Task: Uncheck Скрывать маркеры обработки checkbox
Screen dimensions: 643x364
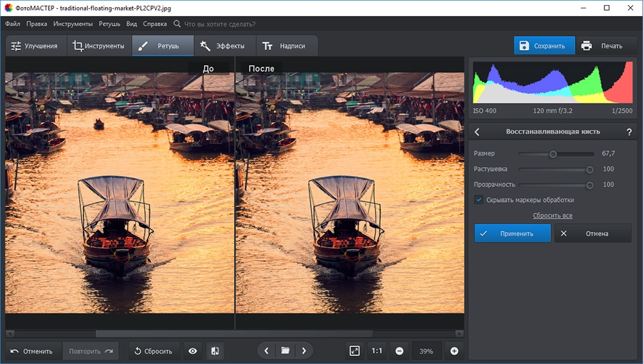Action: (478, 200)
